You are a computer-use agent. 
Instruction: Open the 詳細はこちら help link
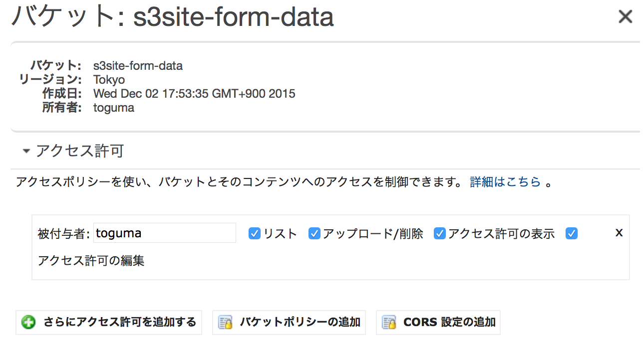[506, 182]
